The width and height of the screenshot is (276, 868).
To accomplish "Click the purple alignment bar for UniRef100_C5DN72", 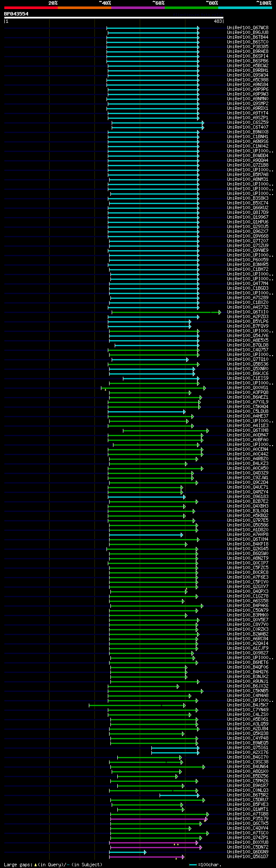I will click(156, 847).
